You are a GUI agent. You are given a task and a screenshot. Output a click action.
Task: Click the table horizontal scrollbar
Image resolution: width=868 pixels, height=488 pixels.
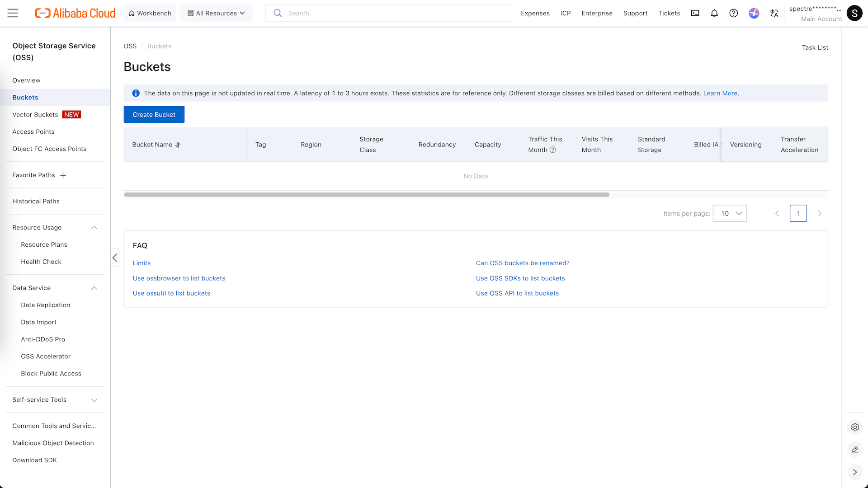[x=366, y=195]
